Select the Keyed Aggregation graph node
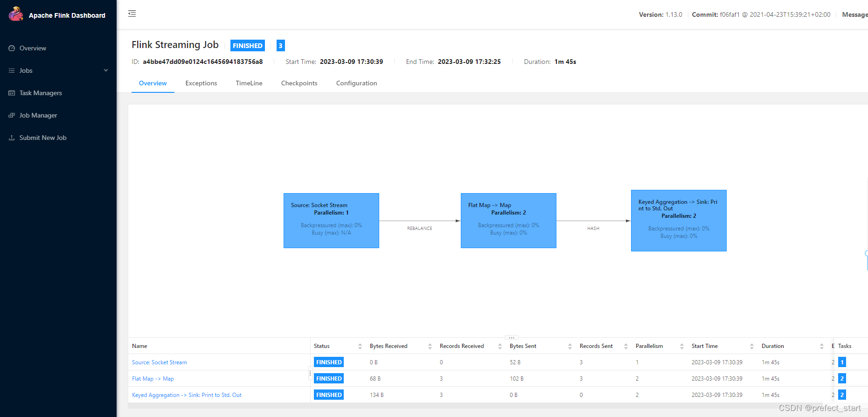 679,221
